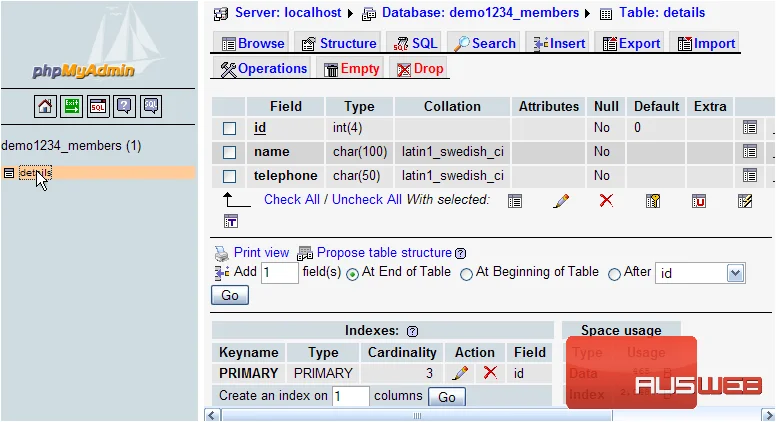Screen dimensions: 776x422
Task: Open the SQL query window icon
Action: coord(98,106)
